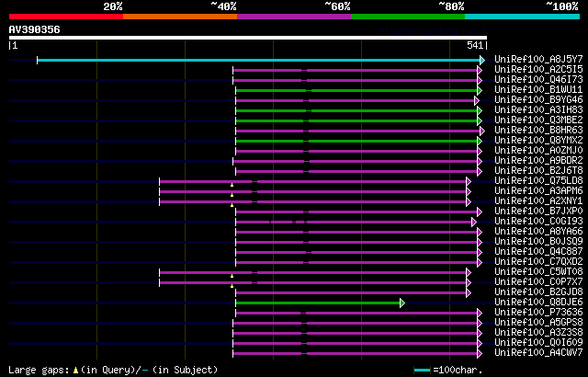
Task: Open the UniRef100_A9BDR2 hit label
Action: pos(539,161)
